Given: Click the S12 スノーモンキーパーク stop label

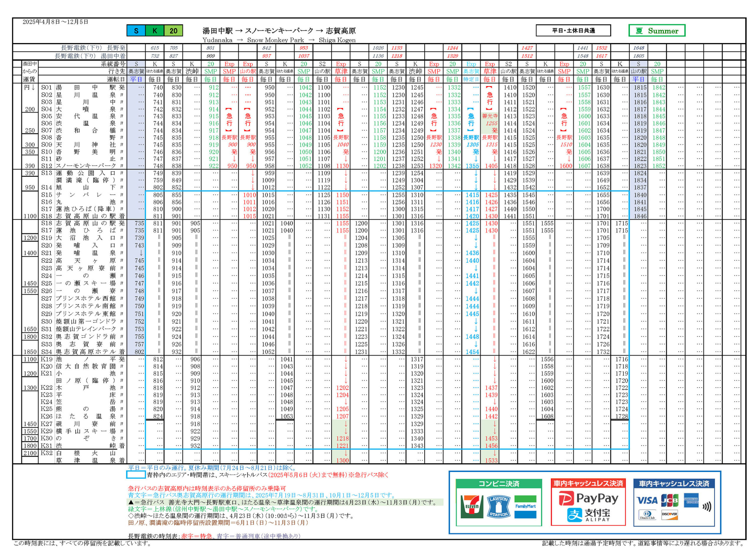Looking at the screenshot, I should (x=83, y=166).
